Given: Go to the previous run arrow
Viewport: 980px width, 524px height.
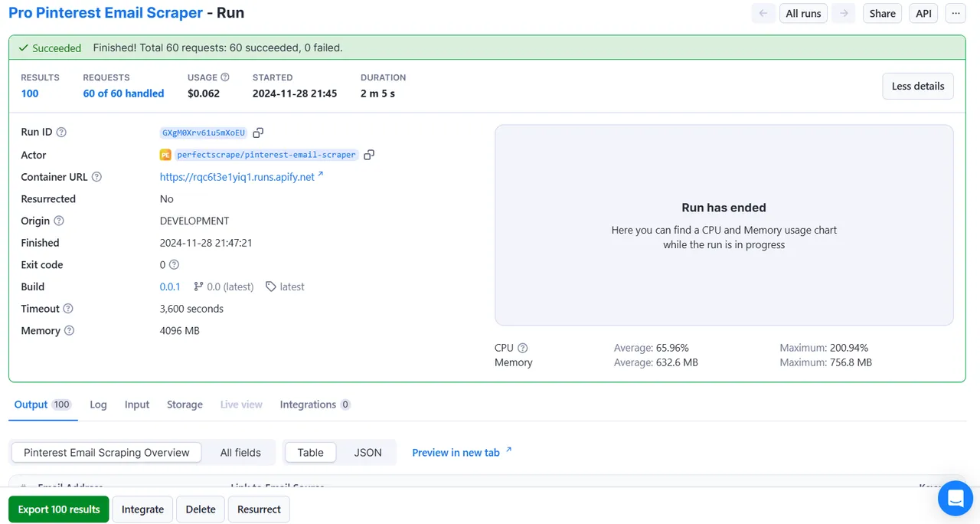Looking at the screenshot, I should 763,14.
